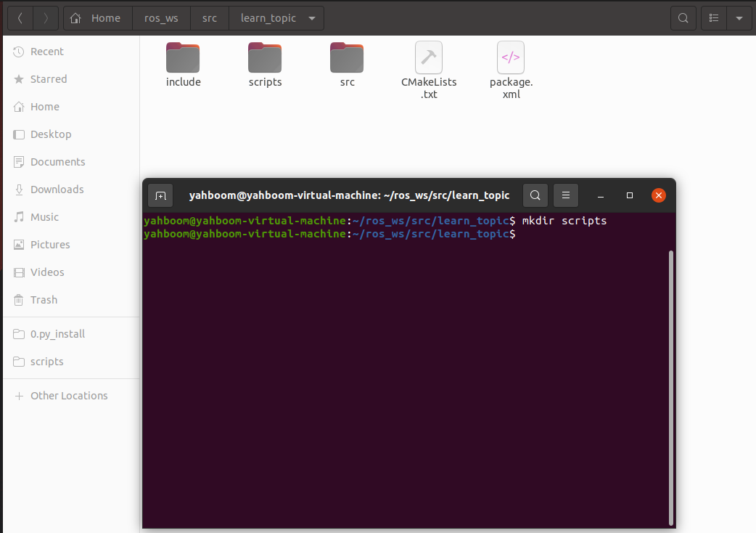Open Recent in the sidebar
Image resolution: width=756 pixels, height=533 pixels.
click(x=71, y=52)
